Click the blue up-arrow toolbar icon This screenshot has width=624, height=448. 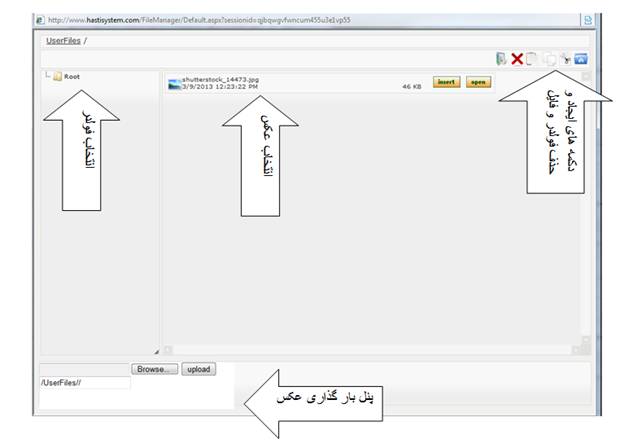(581, 60)
